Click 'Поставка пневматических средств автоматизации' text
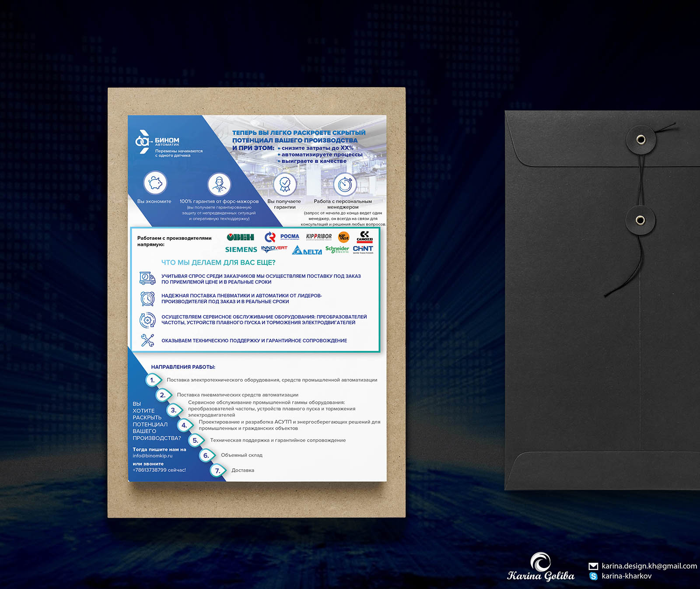The width and height of the screenshot is (700, 589). pyautogui.click(x=238, y=395)
